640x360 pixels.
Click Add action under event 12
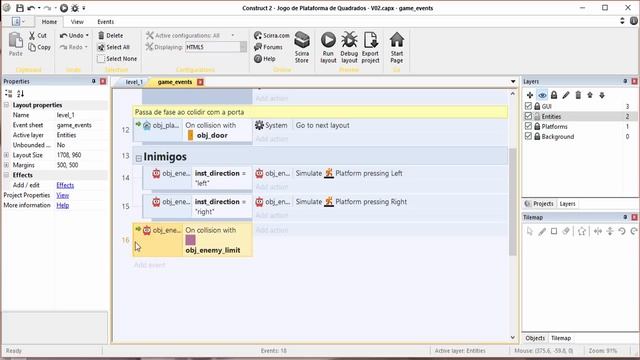coord(271,139)
